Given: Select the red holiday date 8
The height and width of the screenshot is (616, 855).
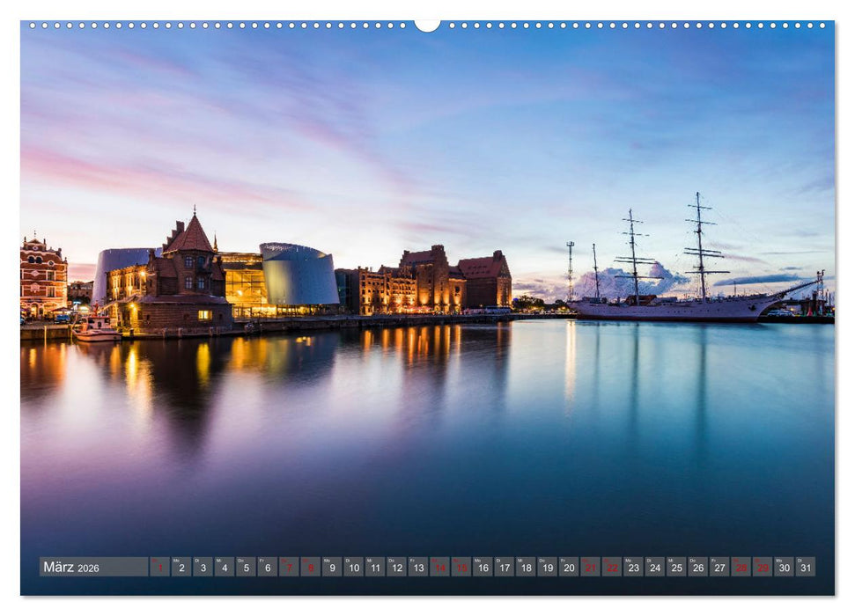Looking at the screenshot, I should [311, 567].
